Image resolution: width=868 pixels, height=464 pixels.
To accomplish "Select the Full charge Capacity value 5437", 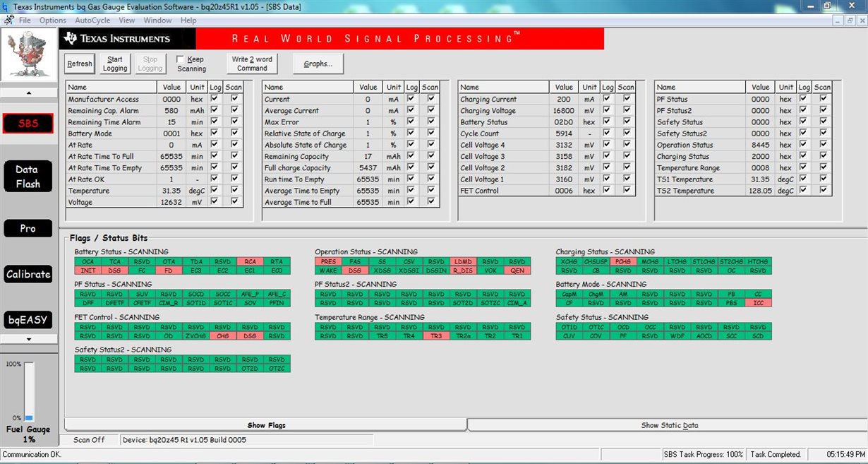I will click(368, 168).
